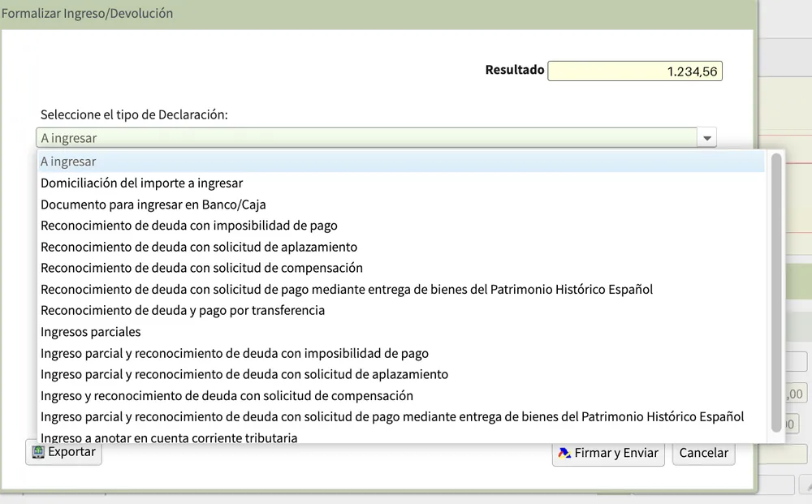This screenshot has height=504, width=812.
Task: Click the 'A ingresar' combo box field
Action: [367, 138]
